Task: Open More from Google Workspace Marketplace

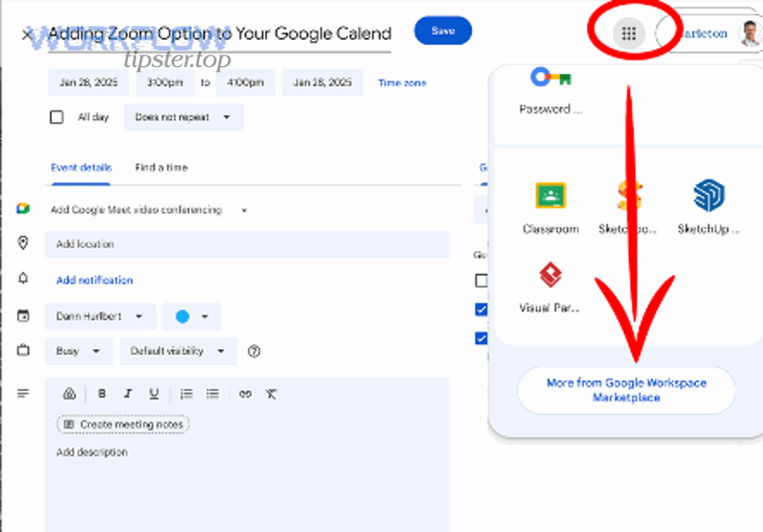Action: click(x=627, y=390)
